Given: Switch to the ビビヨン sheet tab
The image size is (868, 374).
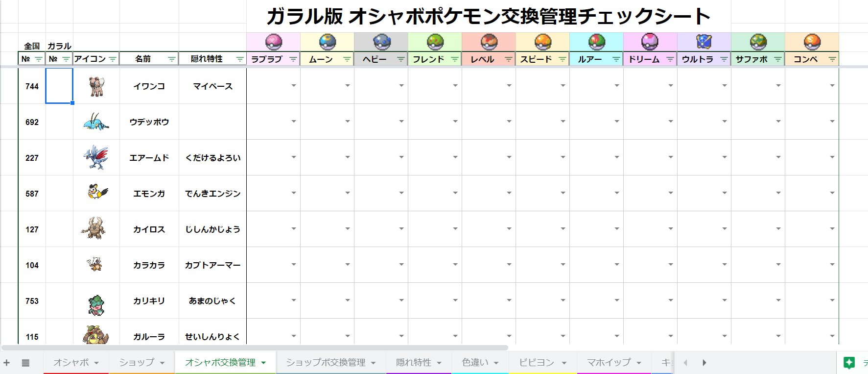Looking at the screenshot, I should [x=542, y=362].
